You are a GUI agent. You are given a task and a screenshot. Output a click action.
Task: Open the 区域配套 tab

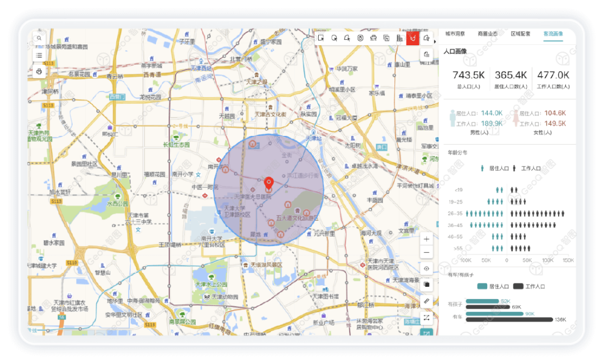(x=520, y=34)
